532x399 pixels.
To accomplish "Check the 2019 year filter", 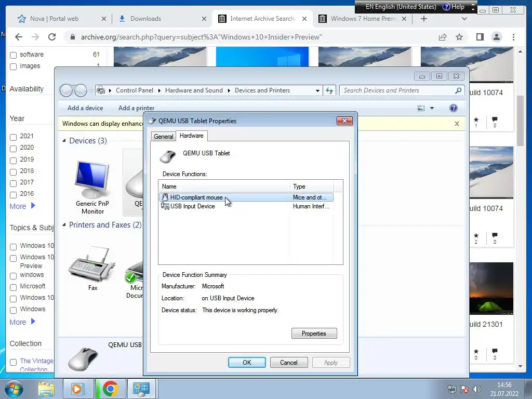I will tap(13, 160).
